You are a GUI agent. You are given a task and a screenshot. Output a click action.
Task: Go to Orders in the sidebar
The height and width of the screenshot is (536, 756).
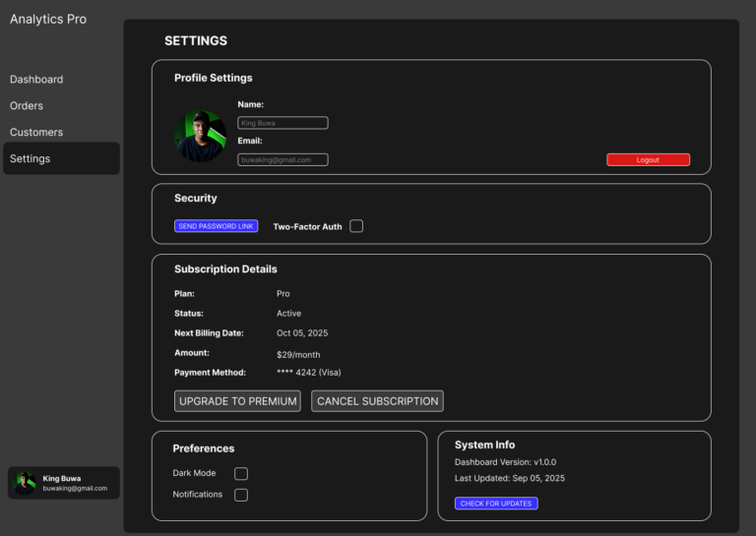click(27, 106)
